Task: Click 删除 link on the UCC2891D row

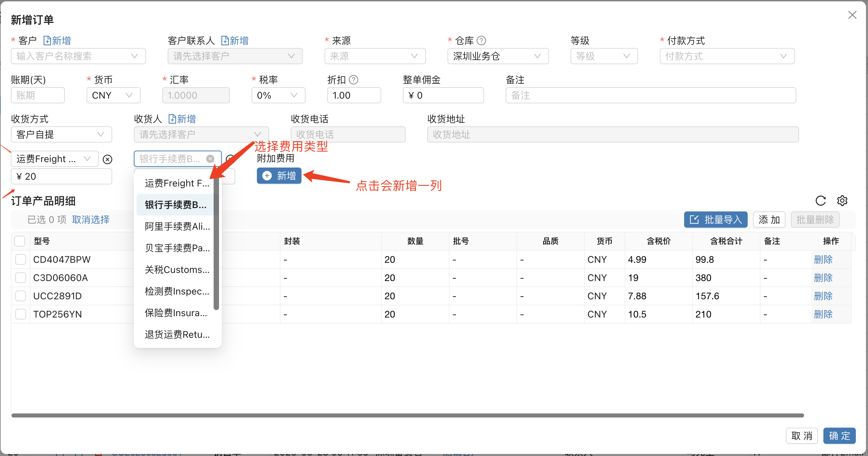Action: pyautogui.click(x=823, y=296)
